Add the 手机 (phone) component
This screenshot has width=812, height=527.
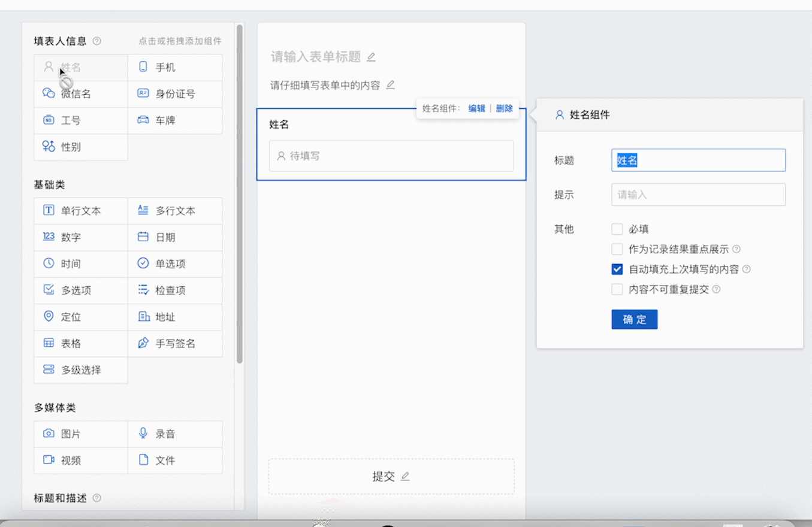click(x=174, y=67)
